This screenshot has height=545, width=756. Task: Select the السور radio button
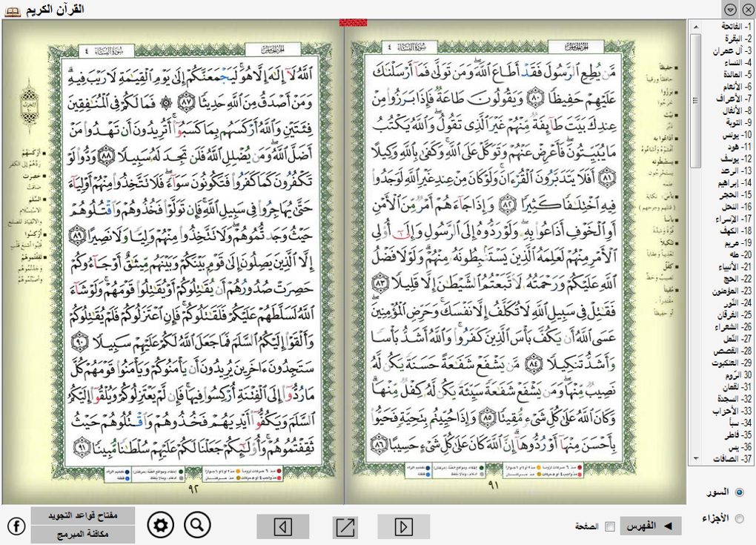pyautogui.click(x=740, y=492)
